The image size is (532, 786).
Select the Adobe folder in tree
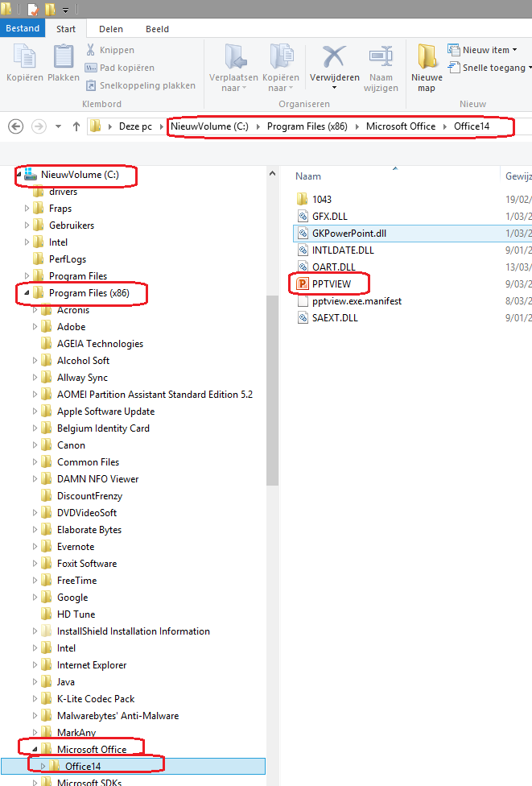71,327
